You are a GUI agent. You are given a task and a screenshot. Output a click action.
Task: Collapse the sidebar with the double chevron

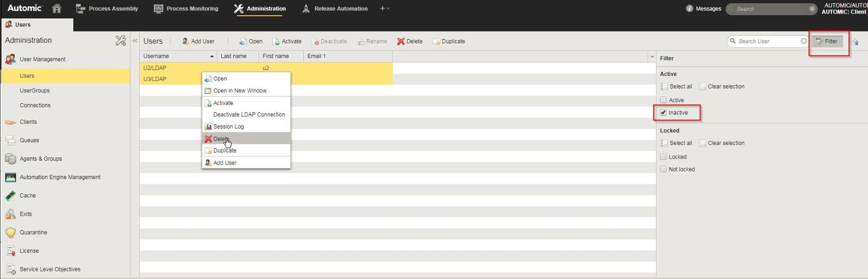pos(135,41)
